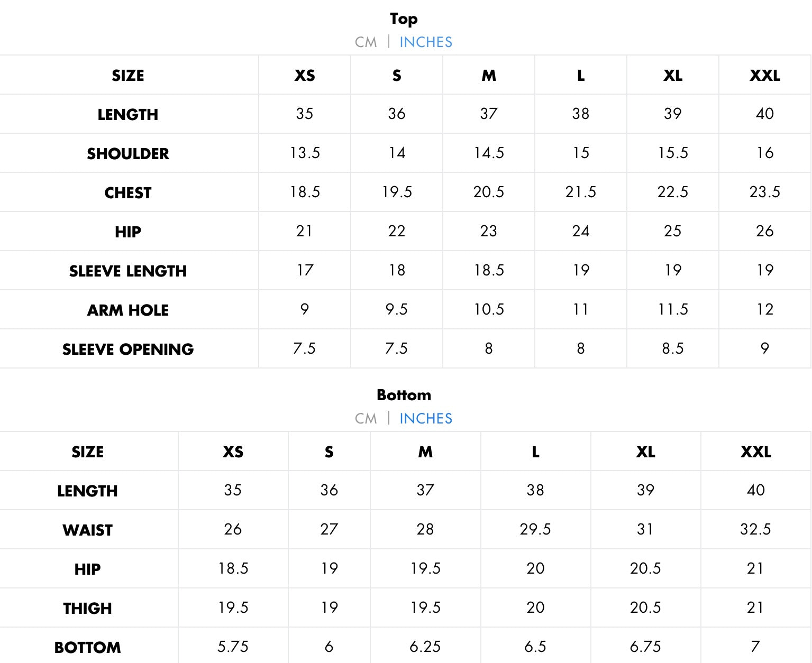Screen dimensions: 812x663
Task: Select INCHES units for Bottom chart
Action: [x=426, y=419]
